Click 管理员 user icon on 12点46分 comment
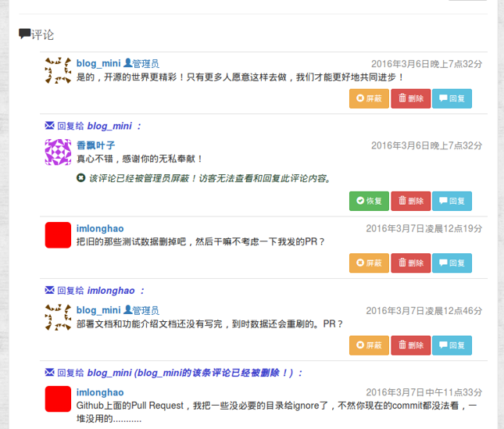The image size is (504, 429). click(x=128, y=309)
